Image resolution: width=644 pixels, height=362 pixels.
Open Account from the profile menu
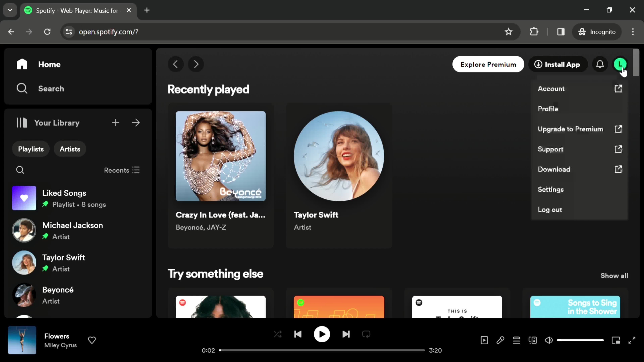coord(579,89)
